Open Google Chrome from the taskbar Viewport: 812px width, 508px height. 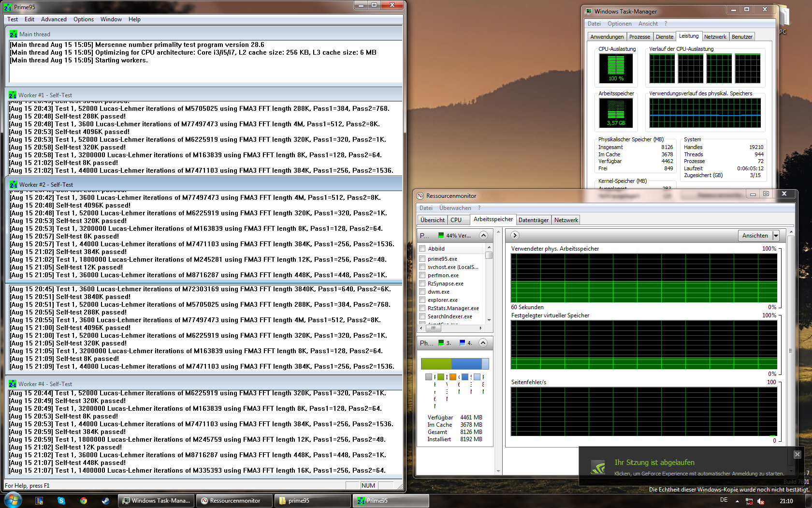[x=84, y=501]
